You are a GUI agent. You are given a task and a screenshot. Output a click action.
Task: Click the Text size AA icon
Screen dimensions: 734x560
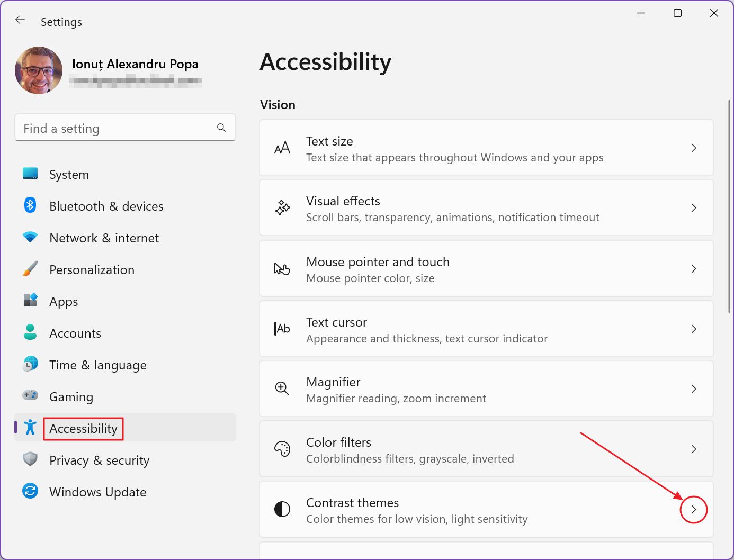click(282, 148)
